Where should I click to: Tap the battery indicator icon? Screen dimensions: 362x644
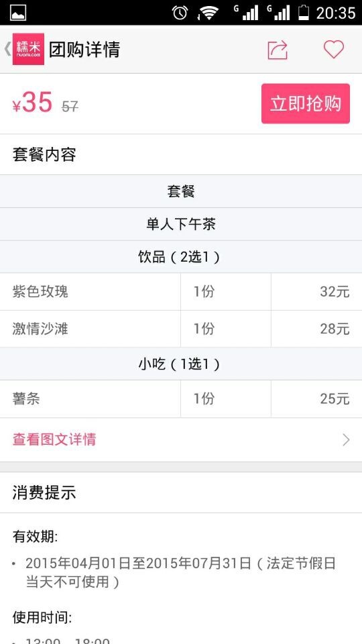303,12
